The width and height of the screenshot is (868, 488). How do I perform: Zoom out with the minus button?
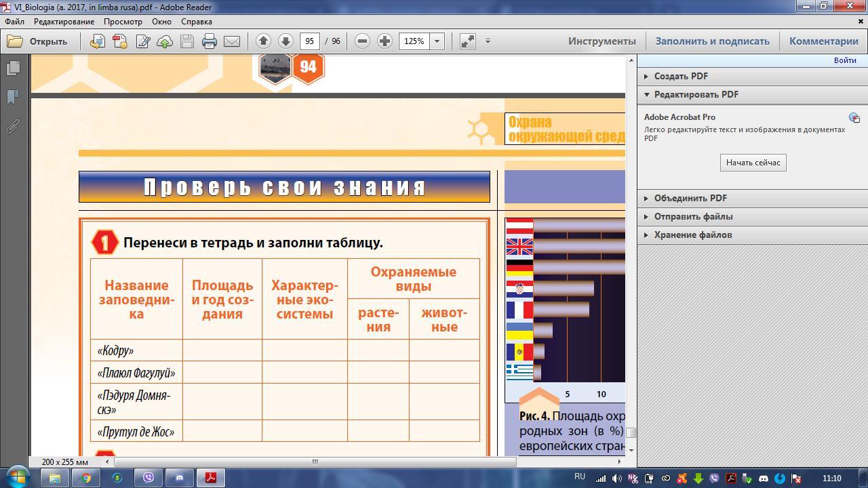(362, 41)
